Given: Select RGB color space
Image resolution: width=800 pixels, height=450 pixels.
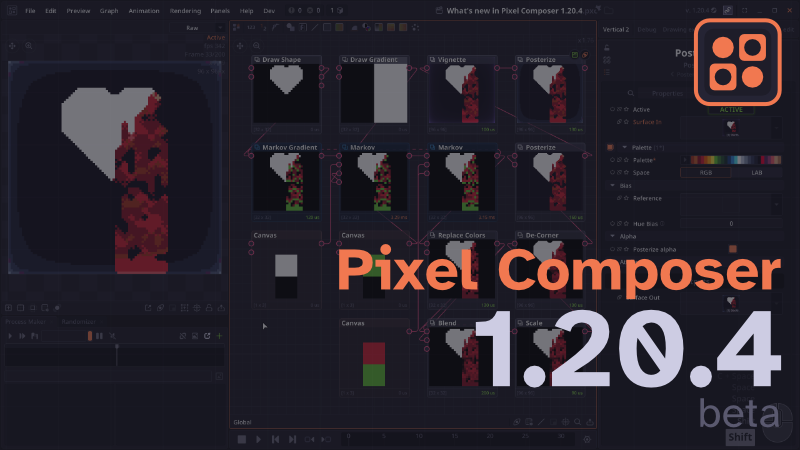Looking at the screenshot, I should [706, 172].
